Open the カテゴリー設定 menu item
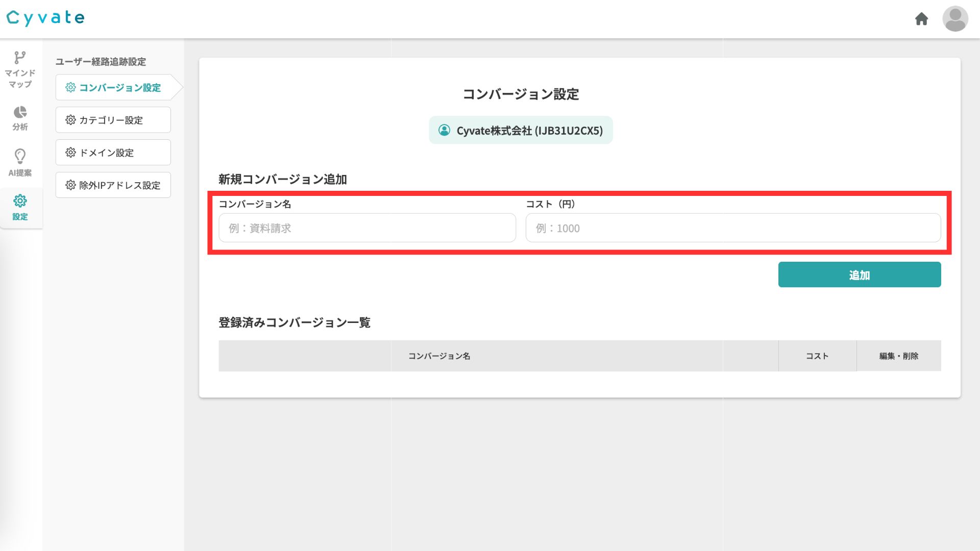This screenshot has height=551, width=980. coord(113,120)
